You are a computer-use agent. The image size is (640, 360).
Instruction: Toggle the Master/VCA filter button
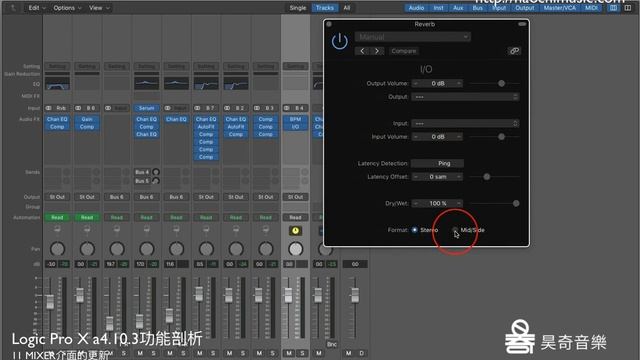coord(560,8)
